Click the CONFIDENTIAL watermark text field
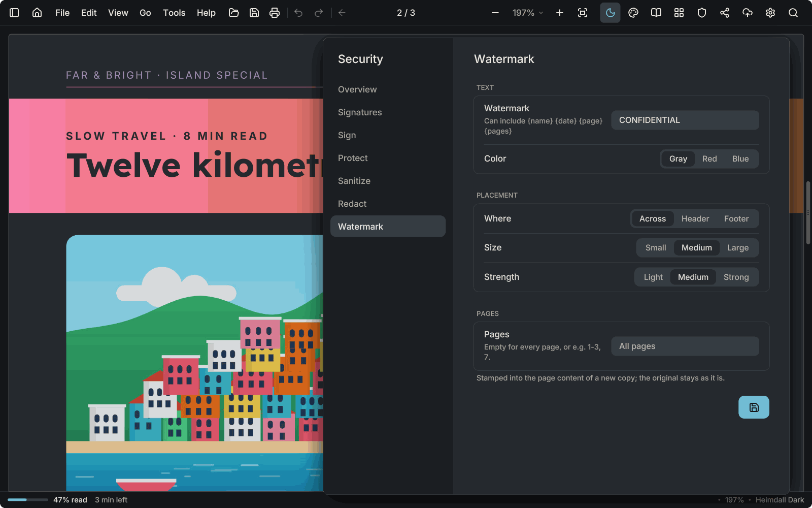This screenshot has width=812, height=508. 685,120
